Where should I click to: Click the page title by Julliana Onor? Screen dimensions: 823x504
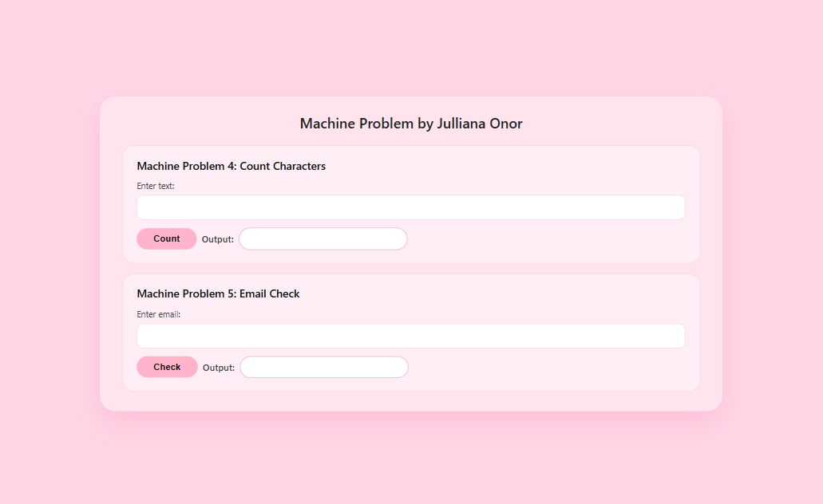[x=410, y=124]
